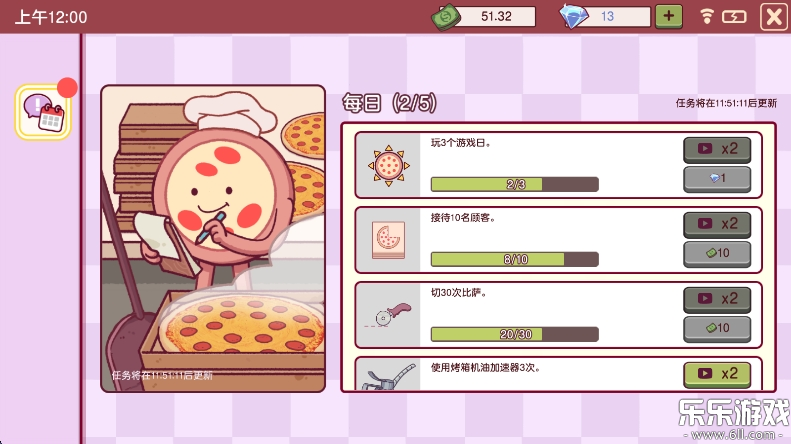Tap the cash money icon
791x444 pixels.
coord(446,17)
